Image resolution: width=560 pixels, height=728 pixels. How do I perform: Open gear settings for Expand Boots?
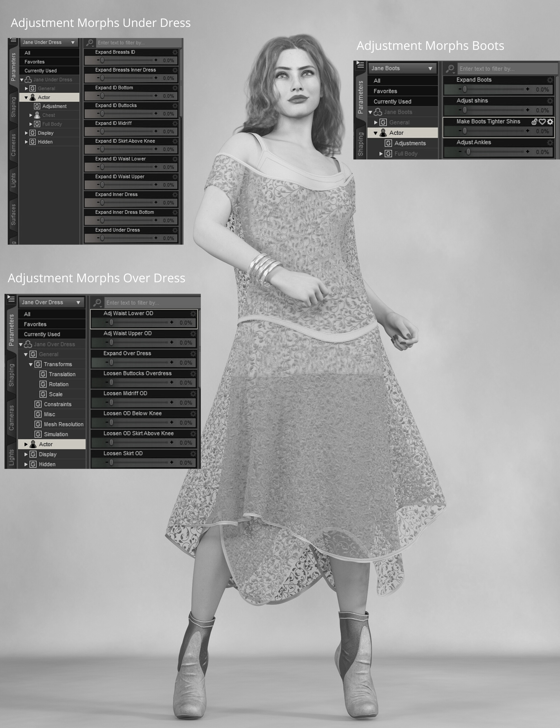(x=550, y=80)
